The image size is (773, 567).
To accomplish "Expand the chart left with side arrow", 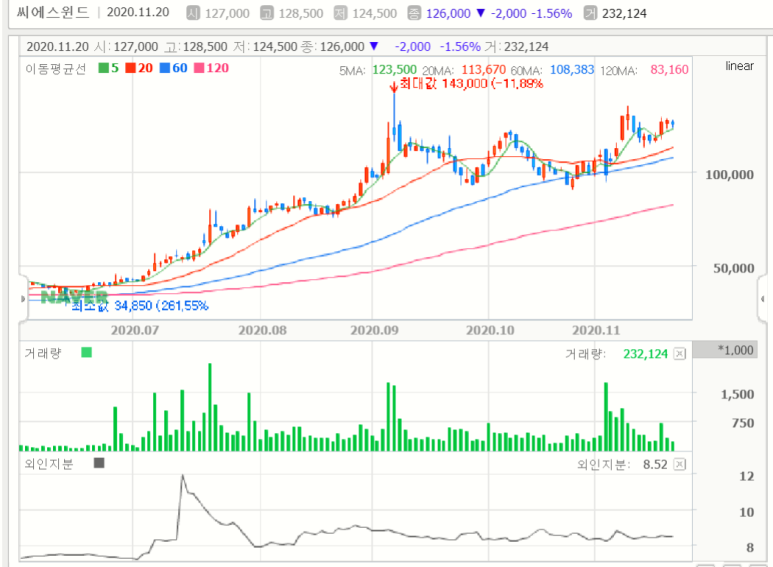I will point(23,299).
